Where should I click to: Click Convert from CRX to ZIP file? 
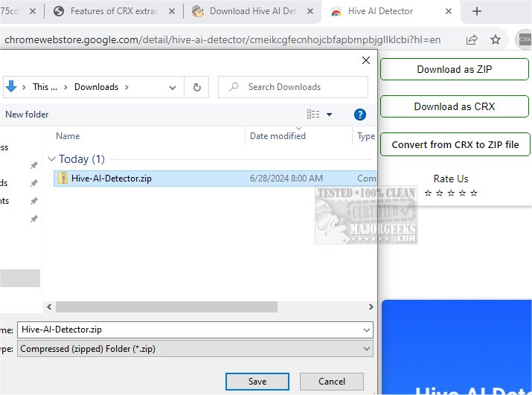click(x=455, y=144)
